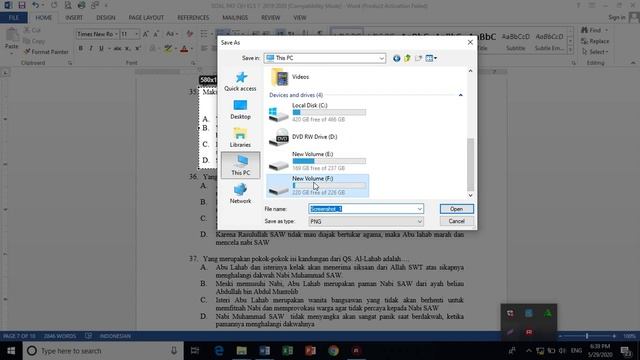
Task: Open the Videos folder
Action: pos(291,77)
